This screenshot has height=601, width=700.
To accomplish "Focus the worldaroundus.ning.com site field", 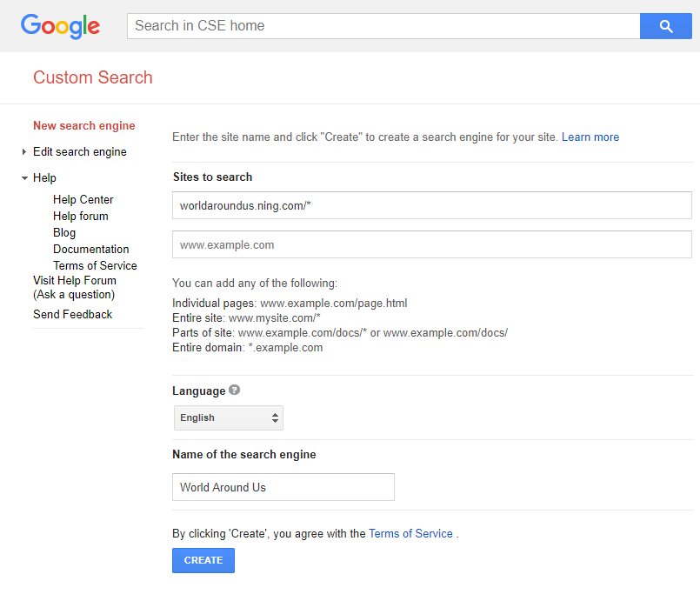I will point(431,205).
